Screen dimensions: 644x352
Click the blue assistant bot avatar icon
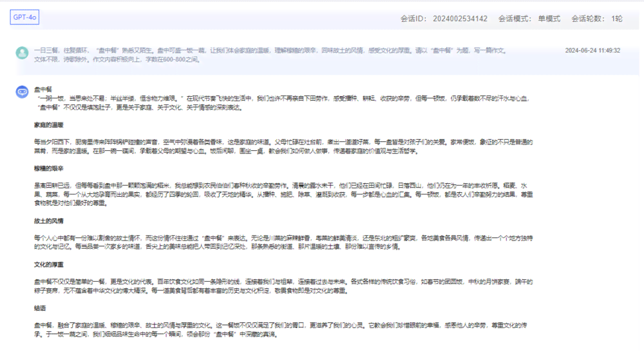pyautogui.click(x=22, y=92)
